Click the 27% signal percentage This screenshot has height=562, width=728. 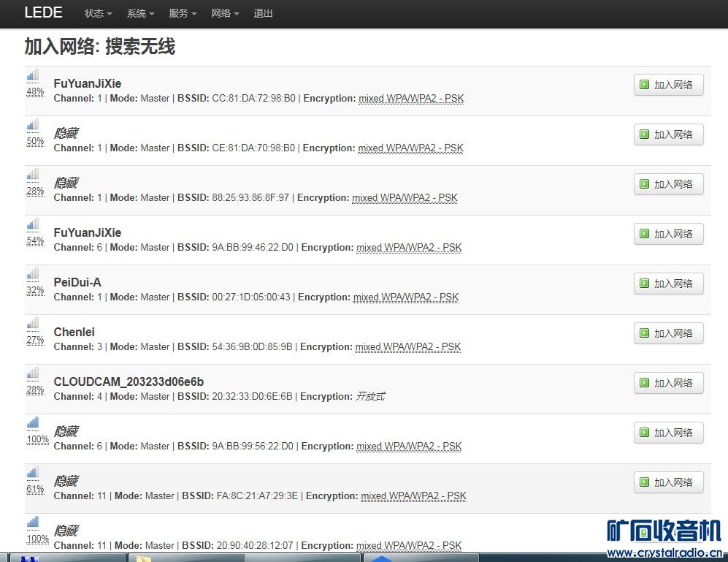[x=35, y=341]
